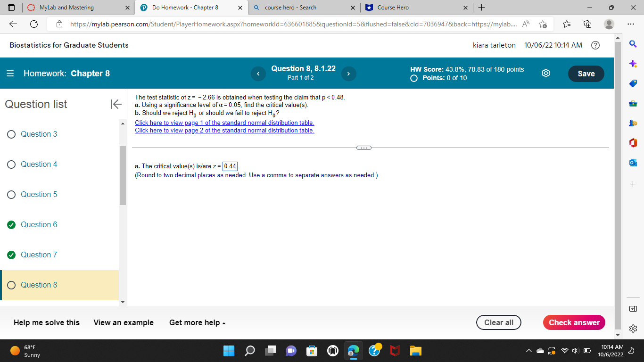Image resolution: width=644 pixels, height=362 pixels.
Task: Open Office from the Edge sidebar
Action: pyautogui.click(x=633, y=142)
